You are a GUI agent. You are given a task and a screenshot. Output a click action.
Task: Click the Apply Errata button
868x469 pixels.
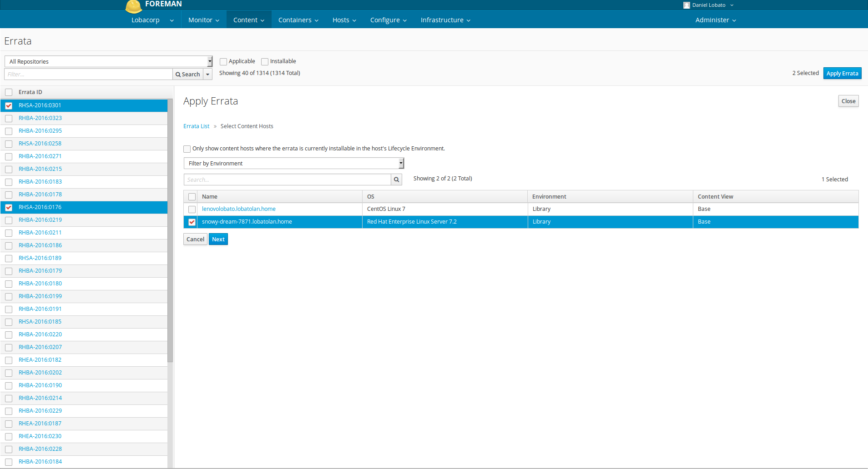click(x=842, y=73)
